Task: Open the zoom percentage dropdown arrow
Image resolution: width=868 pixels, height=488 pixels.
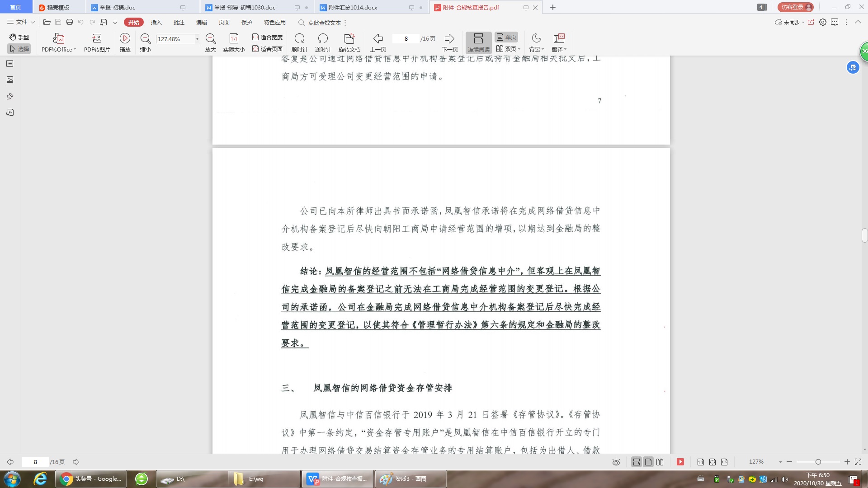Action: pyautogui.click(x=197, y=39)
